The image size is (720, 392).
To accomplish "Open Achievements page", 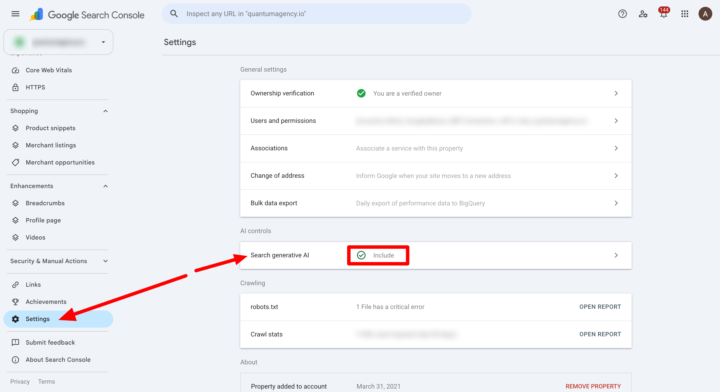I will (x=46, y=302).
